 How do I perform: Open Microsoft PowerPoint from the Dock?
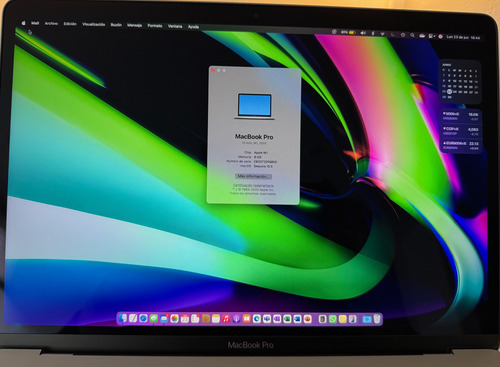[x=307, y=319]
